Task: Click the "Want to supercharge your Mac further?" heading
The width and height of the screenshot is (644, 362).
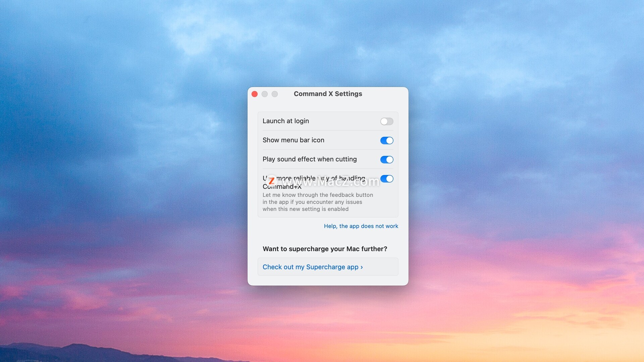Action: click(325, 249)
